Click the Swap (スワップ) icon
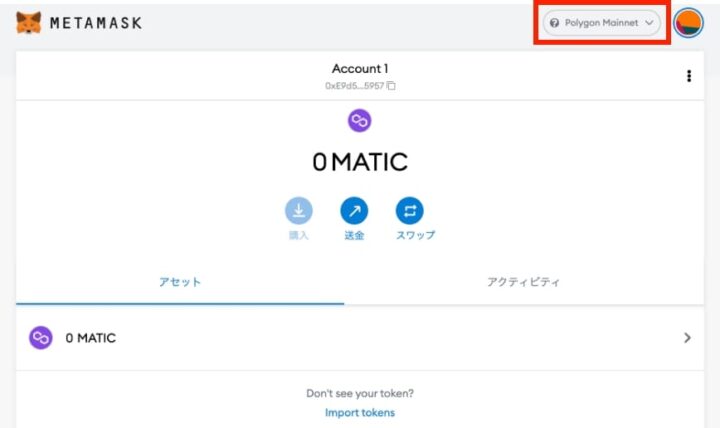Image resolution: width=720 pixels, height=428 pixels. pyautogui.click(x=410, y=211)
